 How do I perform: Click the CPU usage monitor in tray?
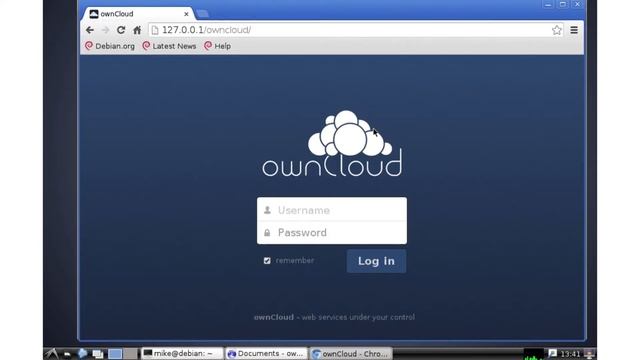534,354
